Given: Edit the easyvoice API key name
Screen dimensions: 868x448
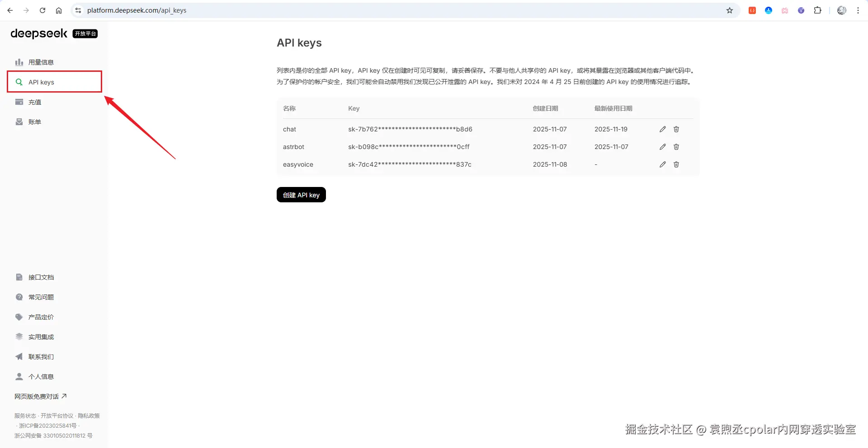Looking at the screenshot, I should tap(663, 164).
